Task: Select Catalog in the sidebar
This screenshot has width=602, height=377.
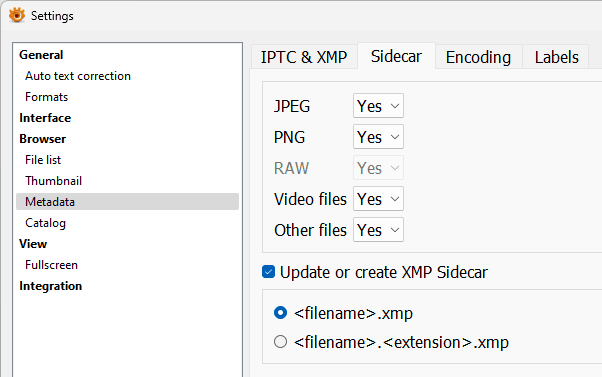Action: (x=45, y=223)
